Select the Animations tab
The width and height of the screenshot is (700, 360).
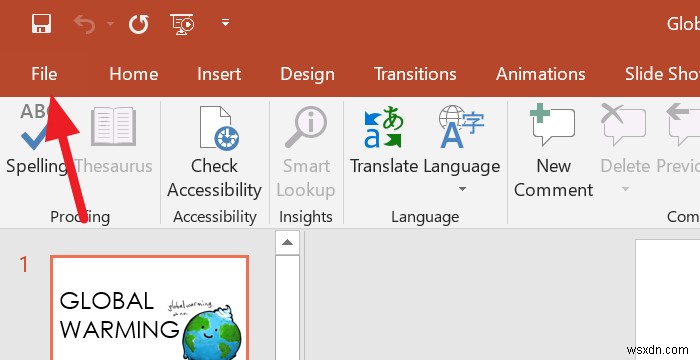541,74
